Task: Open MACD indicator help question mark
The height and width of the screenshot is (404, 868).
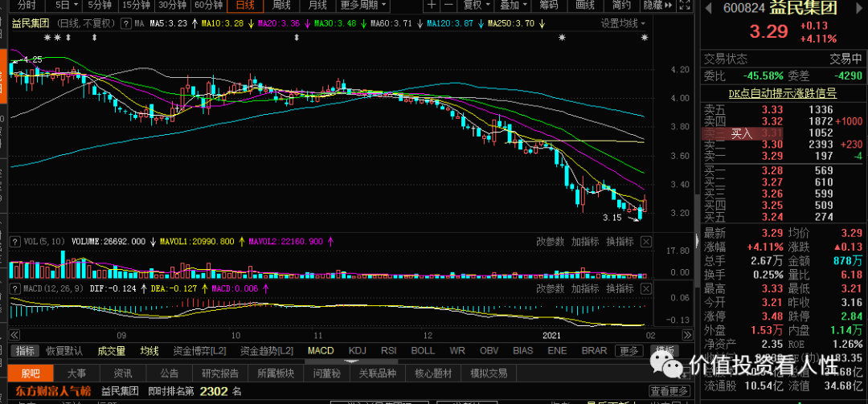Action: tap(14, 288)
